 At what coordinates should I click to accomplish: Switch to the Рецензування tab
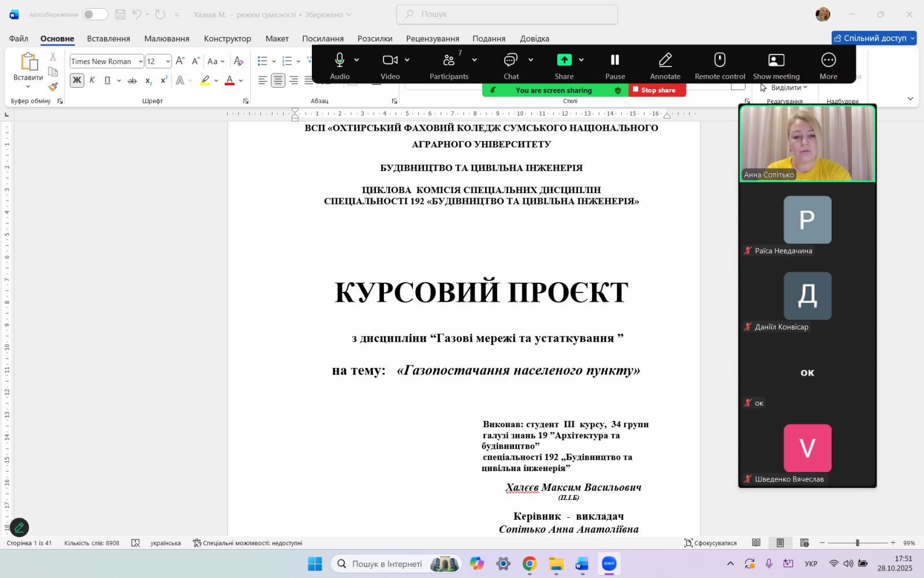click(432, 39)
